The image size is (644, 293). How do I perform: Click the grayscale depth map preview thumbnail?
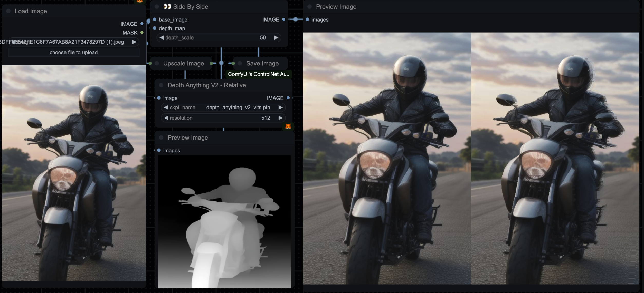pos(224,221)
